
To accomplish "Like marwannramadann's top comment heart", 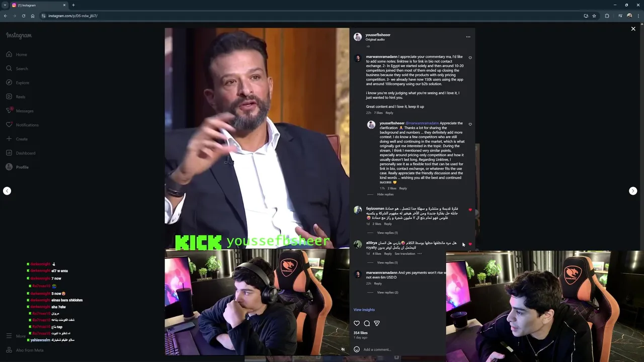I will pos(470,58).
